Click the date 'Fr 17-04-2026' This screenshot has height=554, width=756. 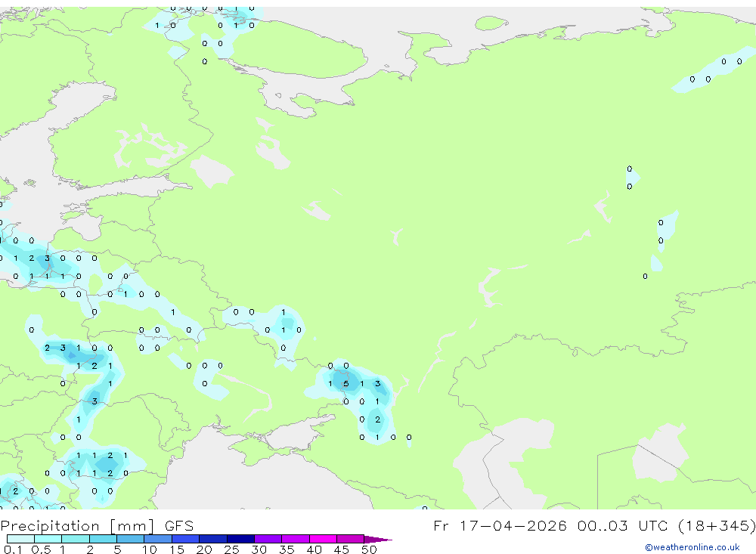pyautogui.click(x=500, y=525)
